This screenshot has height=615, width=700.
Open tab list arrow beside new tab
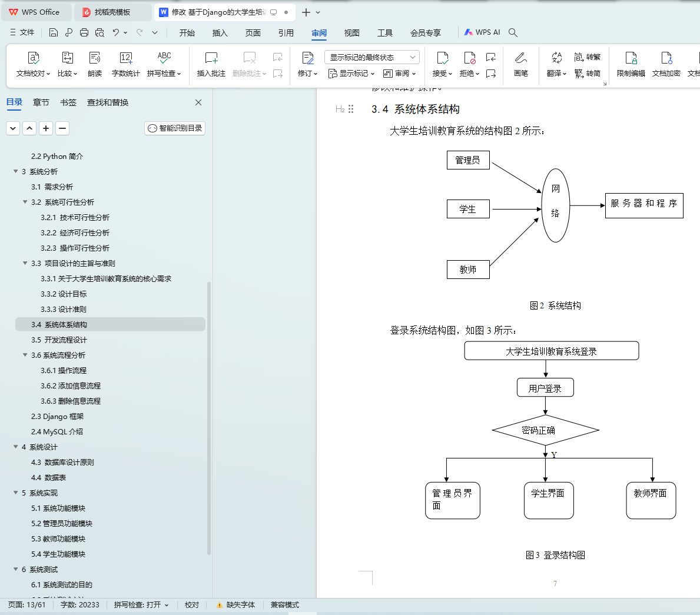click(318, 12)
